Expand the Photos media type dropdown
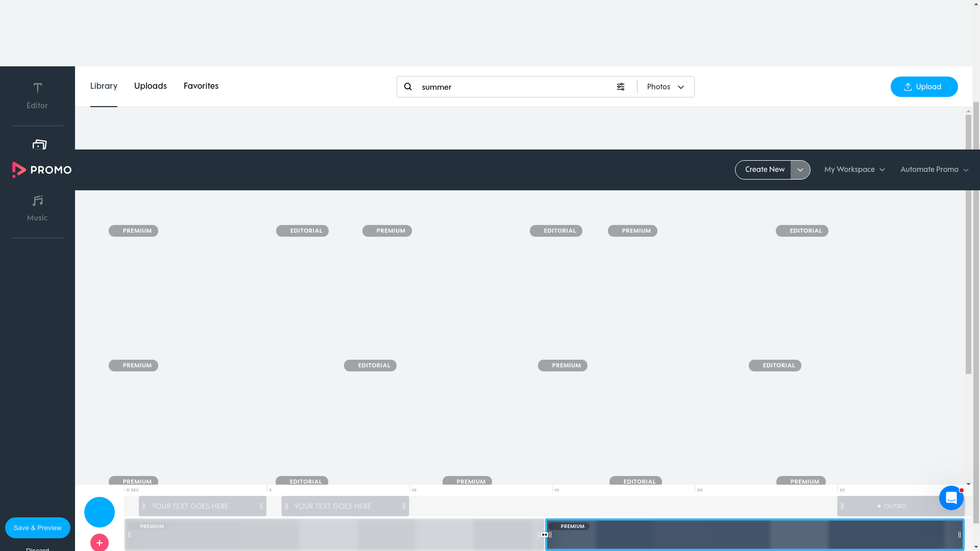The height and width of the screenshot is (551, 980). point(666,87)
